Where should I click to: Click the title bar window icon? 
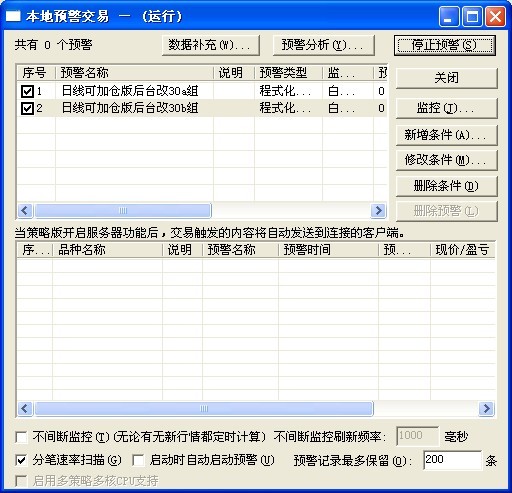13,16
